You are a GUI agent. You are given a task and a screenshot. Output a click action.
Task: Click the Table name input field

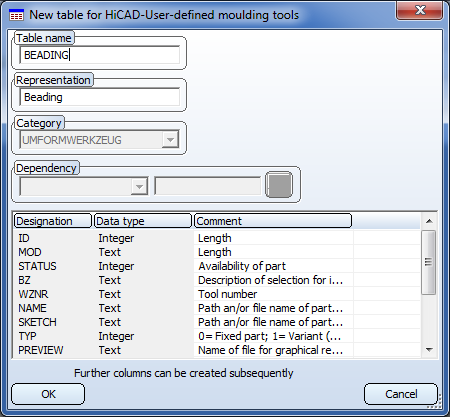point(100,55)
